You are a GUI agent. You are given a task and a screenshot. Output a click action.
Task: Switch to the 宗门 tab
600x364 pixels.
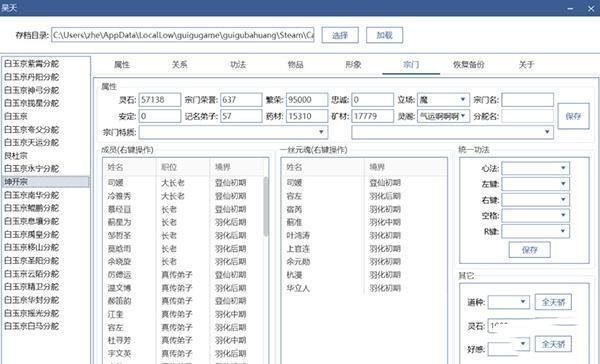pyautogui.click(x=411, y=65)
